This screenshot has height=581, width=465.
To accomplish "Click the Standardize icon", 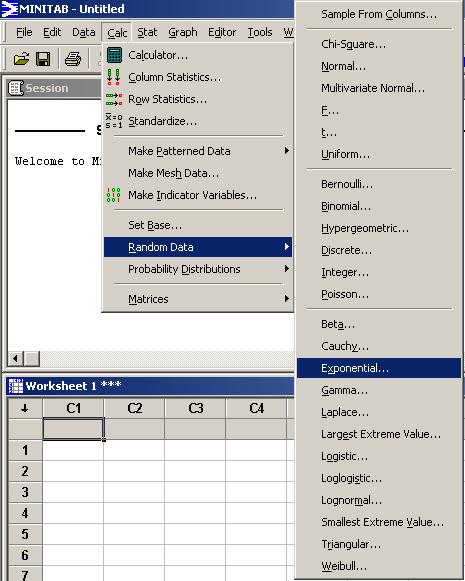I will [114, 121].
